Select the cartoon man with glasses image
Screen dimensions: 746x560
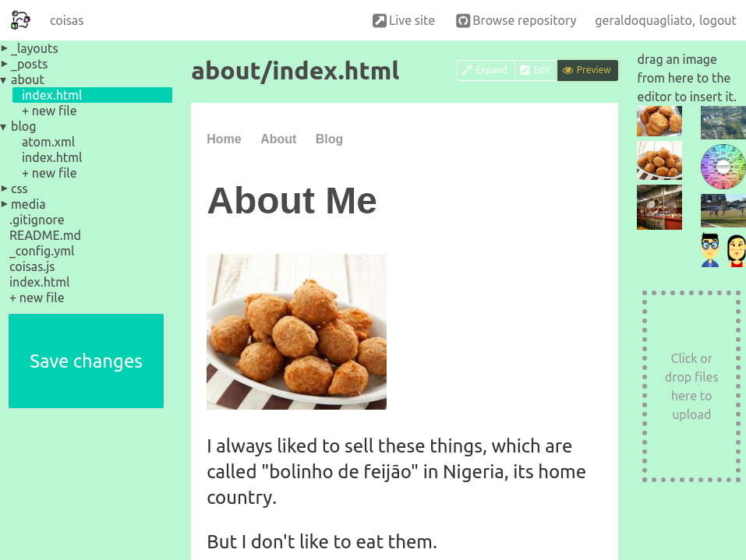click(x=709, y=250)
